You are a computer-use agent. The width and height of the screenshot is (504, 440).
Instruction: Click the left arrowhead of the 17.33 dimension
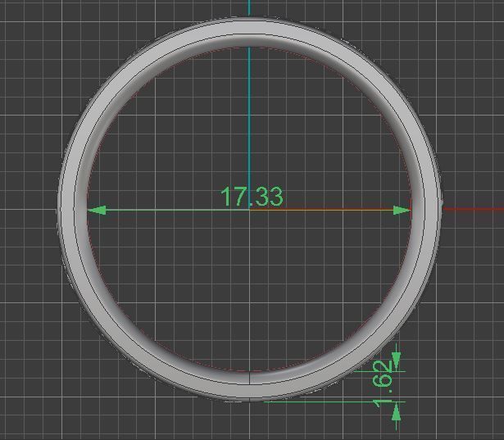[x=97, y=211]
